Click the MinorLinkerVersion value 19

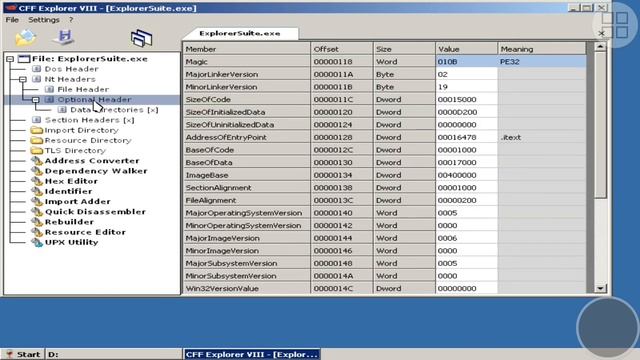[x=467, y=87]
